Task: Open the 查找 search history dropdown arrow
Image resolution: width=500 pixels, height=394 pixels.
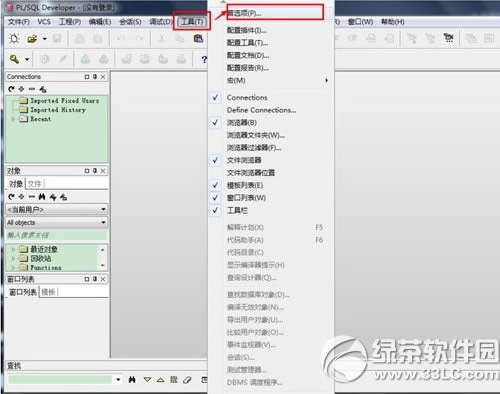Action: 118,380
